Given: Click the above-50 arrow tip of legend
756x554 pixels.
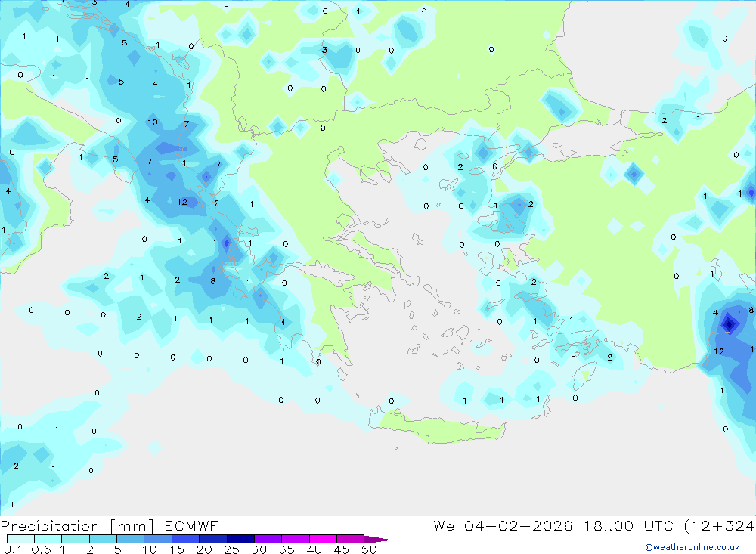Looking at the screenshot, I should point(378,540).
